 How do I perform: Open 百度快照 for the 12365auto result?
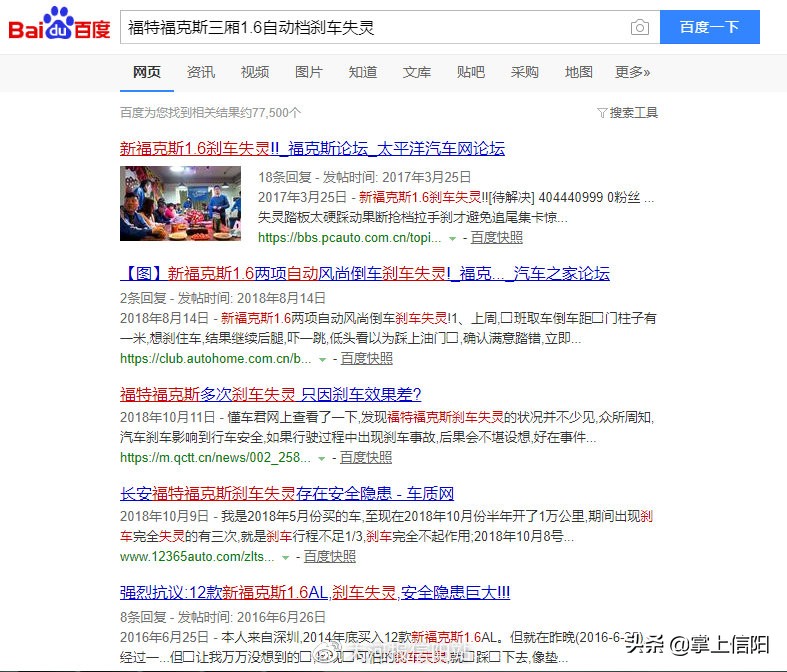[x=330, y=557]
